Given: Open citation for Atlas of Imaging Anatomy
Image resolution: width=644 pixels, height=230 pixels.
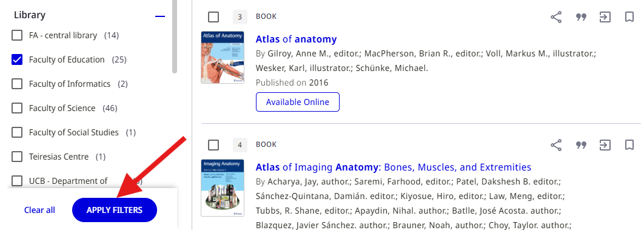Looking at the screenshot, I should [x=581, y=145].
